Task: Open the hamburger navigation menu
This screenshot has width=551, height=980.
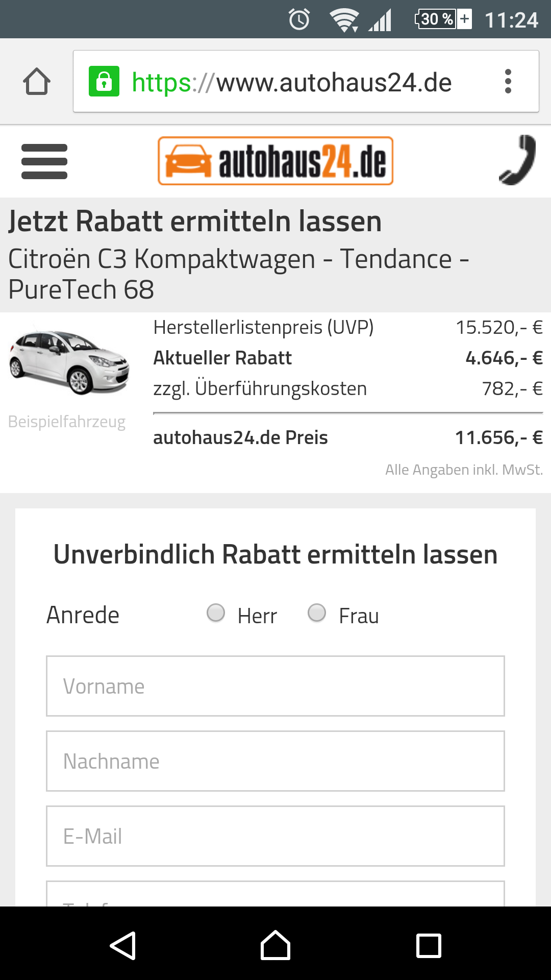Action: point(44,161)
